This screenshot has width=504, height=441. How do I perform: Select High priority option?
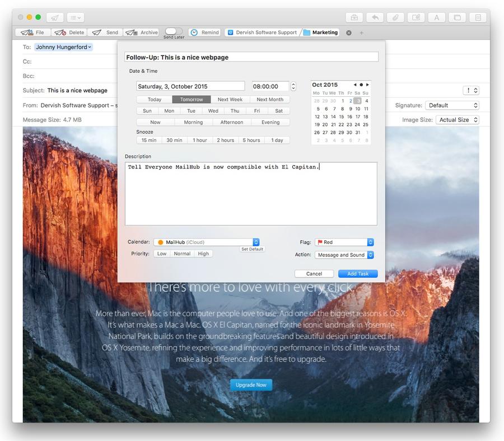(203, 254)
